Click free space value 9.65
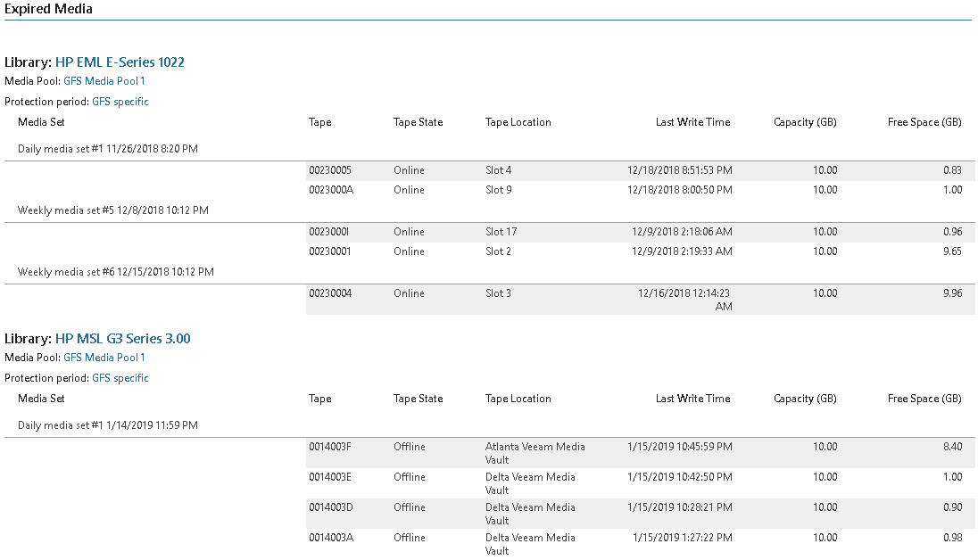The width and height of the screenshot is (978, 560). pyautogui.click(x=952, y=251)
